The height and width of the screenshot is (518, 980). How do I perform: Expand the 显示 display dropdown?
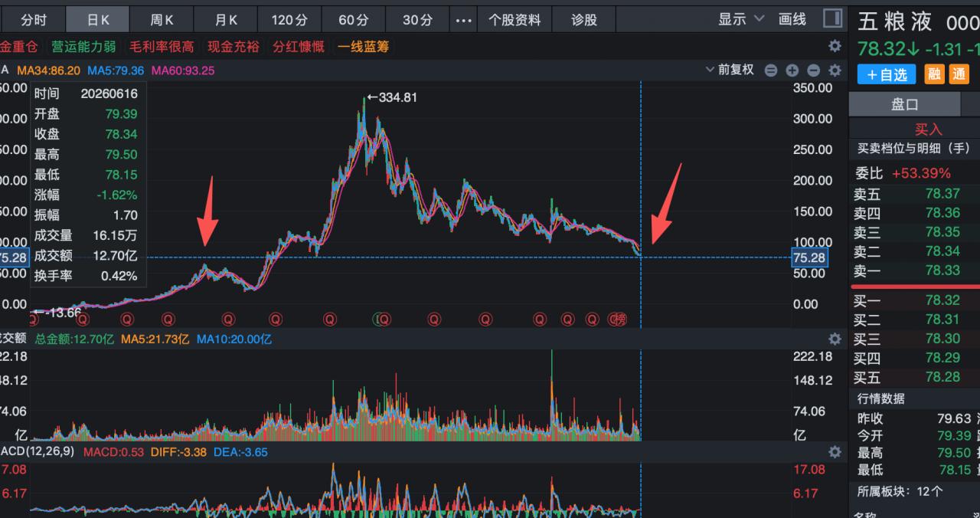[x=741, y=19]
